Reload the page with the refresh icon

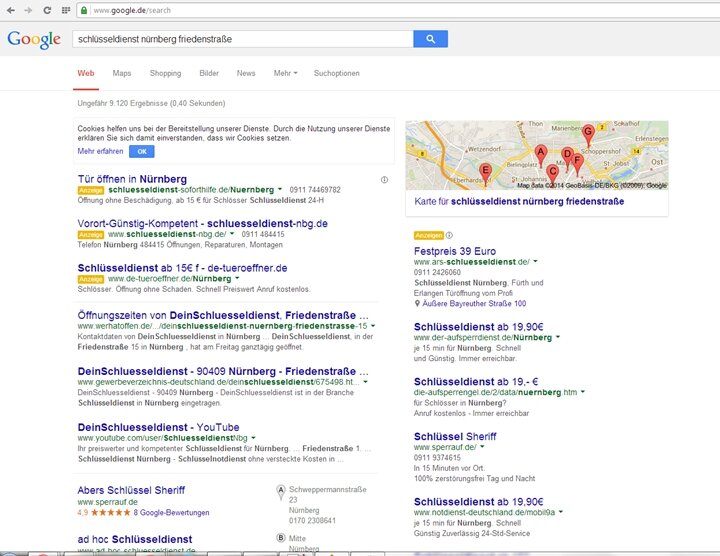[x=47, y=10]
